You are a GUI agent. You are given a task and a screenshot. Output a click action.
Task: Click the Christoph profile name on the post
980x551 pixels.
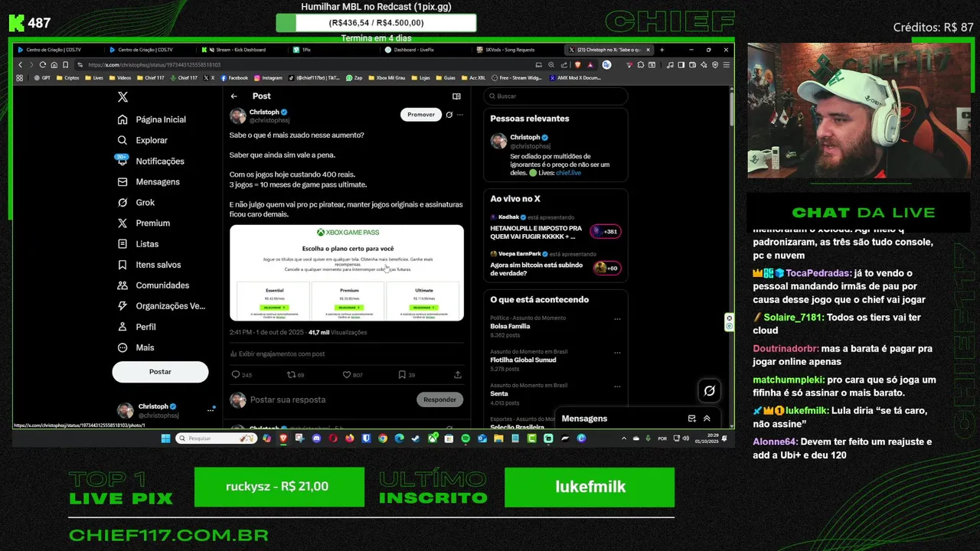[264, 112]
